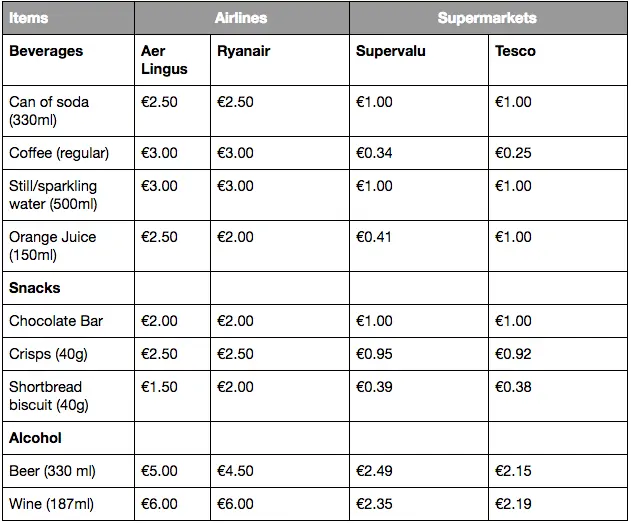The image size is (631, 523).
Task: Select Supervalu wine price €2.35
Action: 374,504
